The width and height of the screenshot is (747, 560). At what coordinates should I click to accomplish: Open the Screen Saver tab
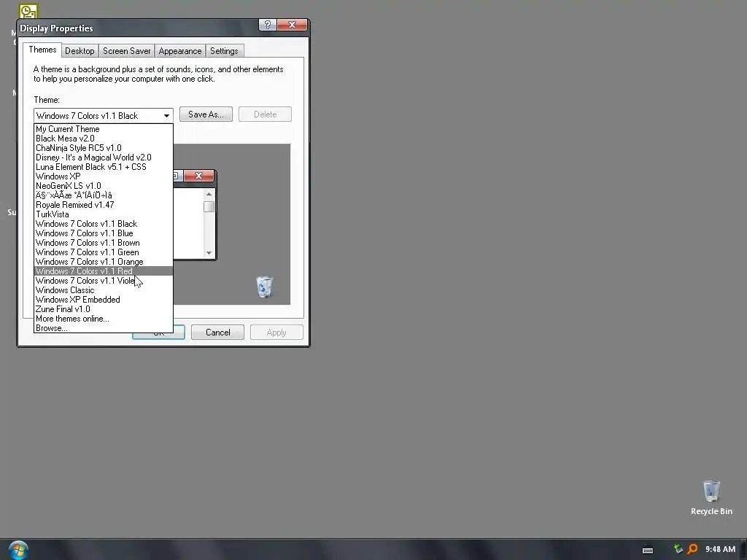126,51
